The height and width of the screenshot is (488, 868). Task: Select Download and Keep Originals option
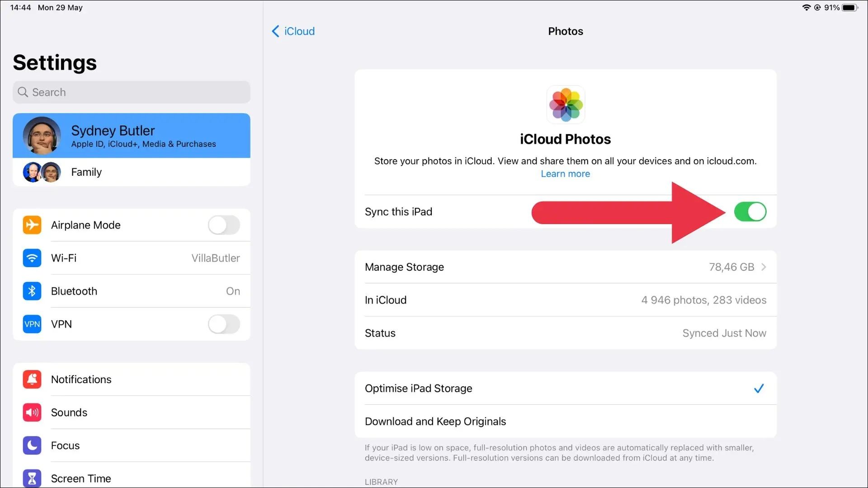tap(435, 421)
